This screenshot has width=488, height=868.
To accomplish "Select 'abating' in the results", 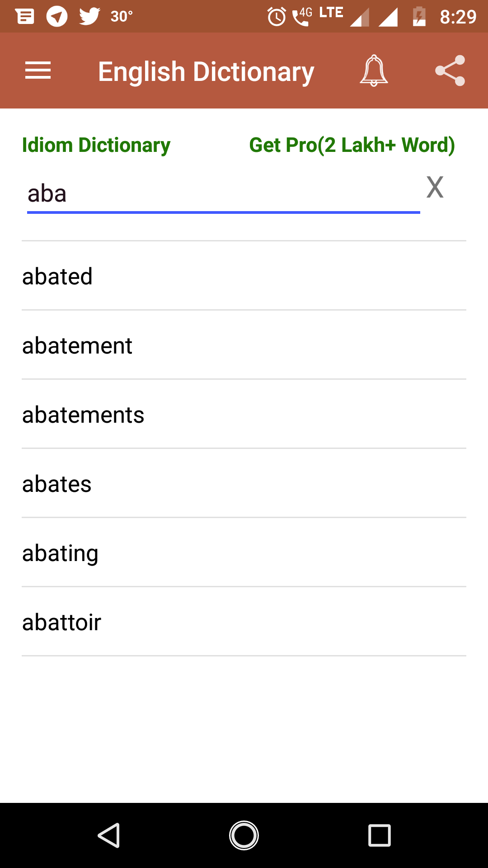I will [61, 553].
